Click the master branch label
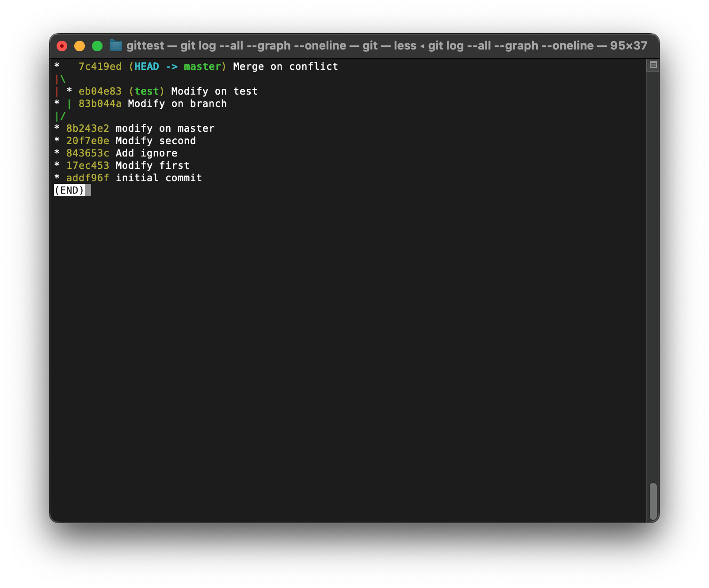 pos(202,66)
